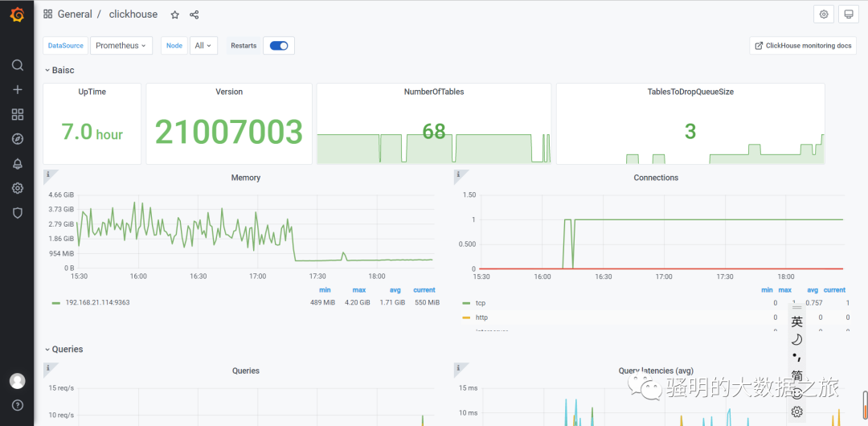This screenshot has height=426, width=868.
Task: Open the search icon in sidebar
Action: 18,65
